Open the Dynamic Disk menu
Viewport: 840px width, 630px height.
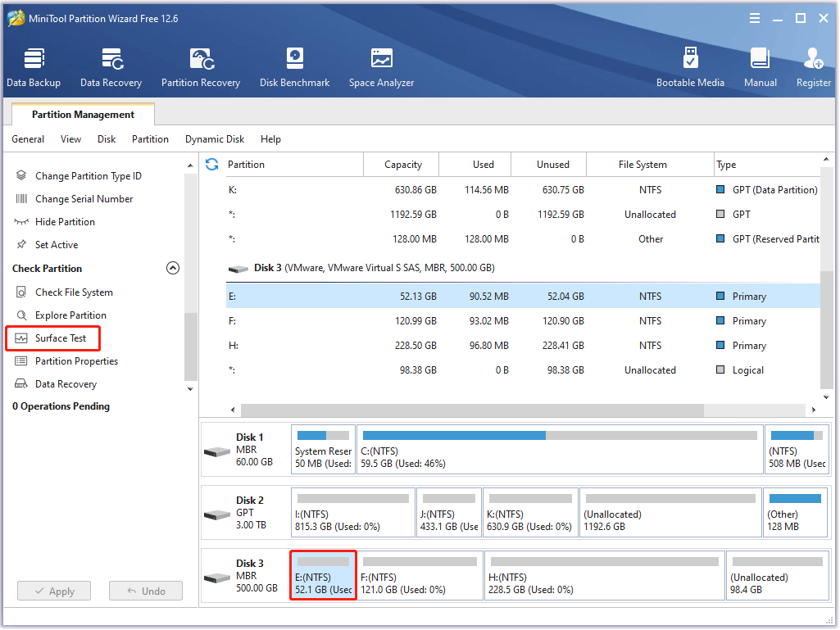[215, 139]
